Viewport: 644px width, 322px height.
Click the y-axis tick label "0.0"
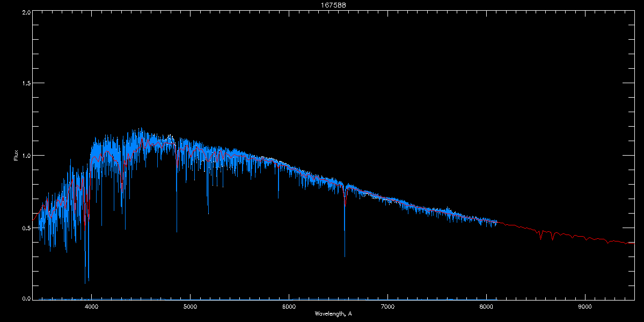(26, 298)
